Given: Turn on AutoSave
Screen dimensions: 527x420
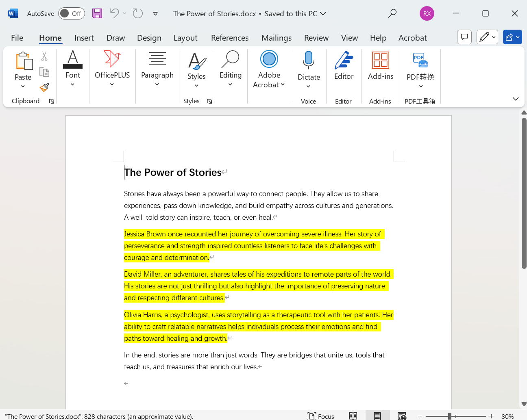Looking at the screenshot, I should (x=71, y=13).
